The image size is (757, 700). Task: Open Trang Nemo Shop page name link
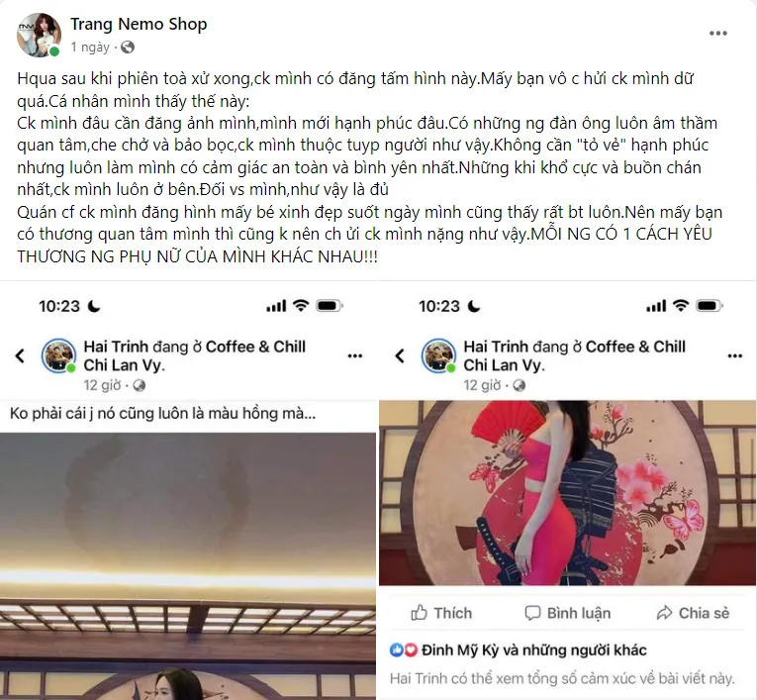pos(139,24)
